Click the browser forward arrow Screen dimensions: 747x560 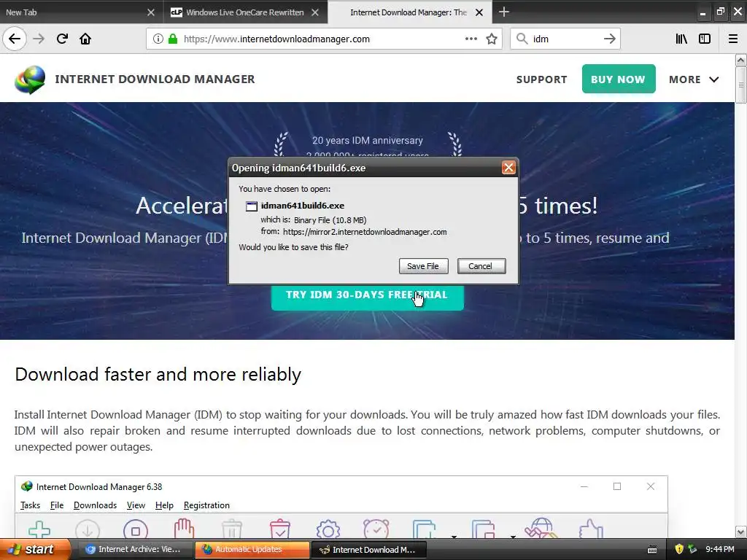[x=39, y=39]
